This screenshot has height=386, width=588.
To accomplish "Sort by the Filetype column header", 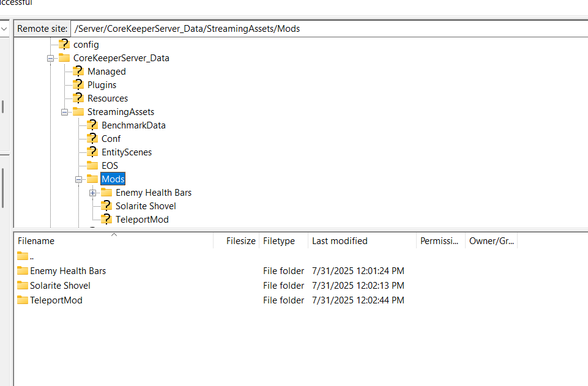I will [x=283, y=241].
